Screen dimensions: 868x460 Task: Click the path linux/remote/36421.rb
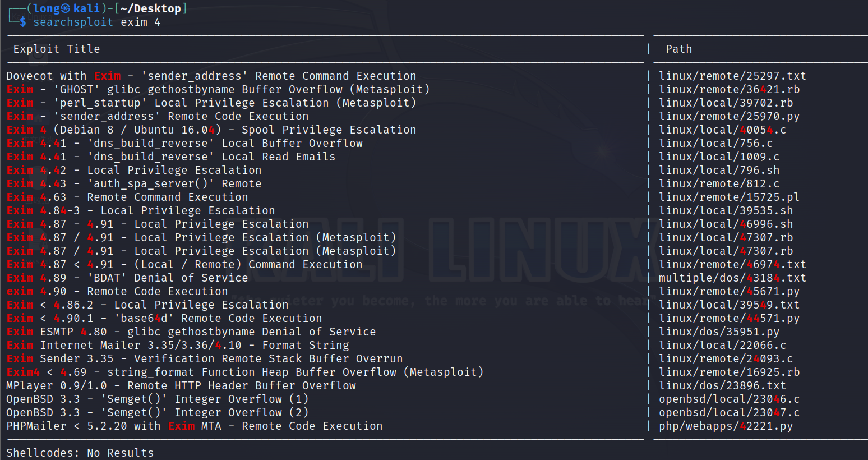[730, 89]
